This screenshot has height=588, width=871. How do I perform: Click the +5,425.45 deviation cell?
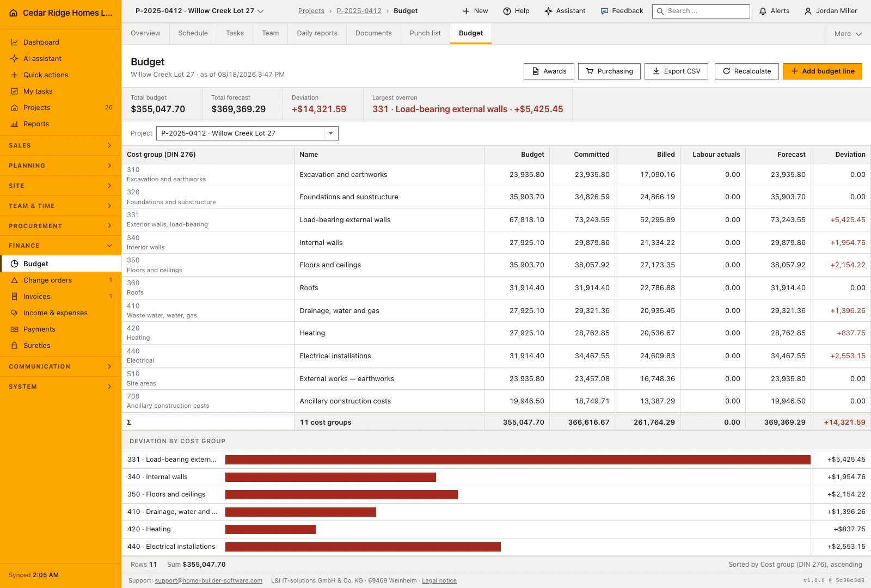click(841, 220)
